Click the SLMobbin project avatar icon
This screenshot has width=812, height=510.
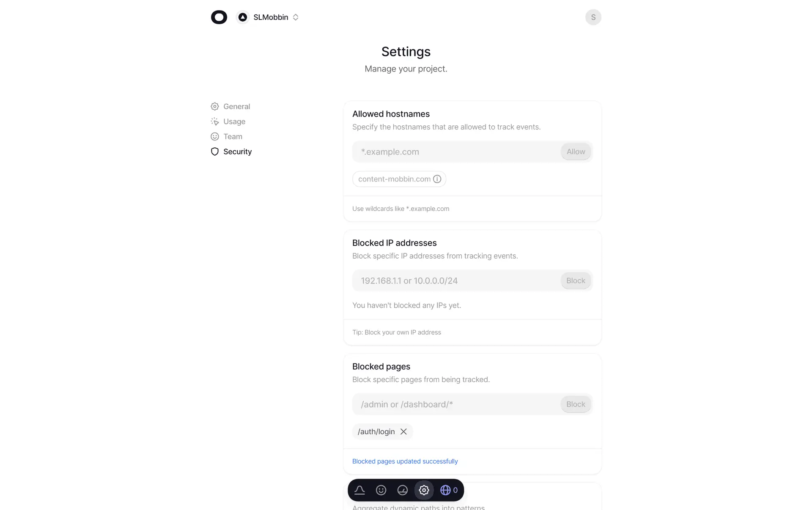point(242,17)
